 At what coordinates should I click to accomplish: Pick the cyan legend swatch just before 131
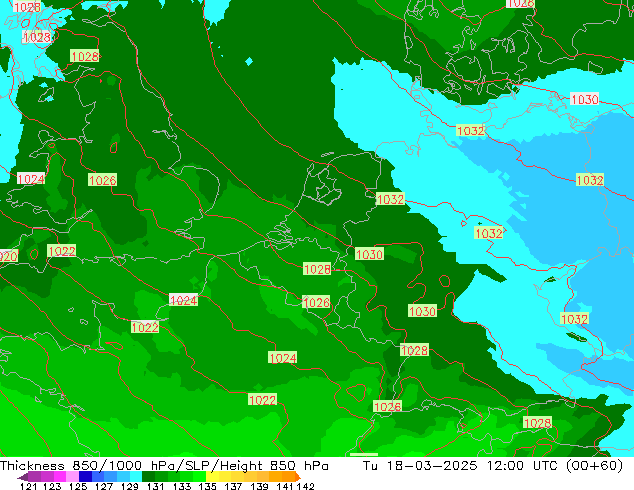(x=136, y=476)
